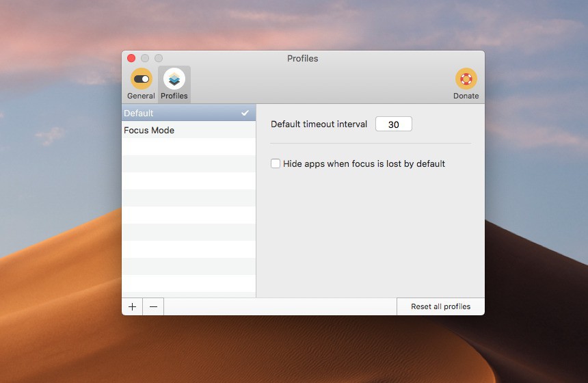
Task: Open the General preferences tab
Action: 141,84
